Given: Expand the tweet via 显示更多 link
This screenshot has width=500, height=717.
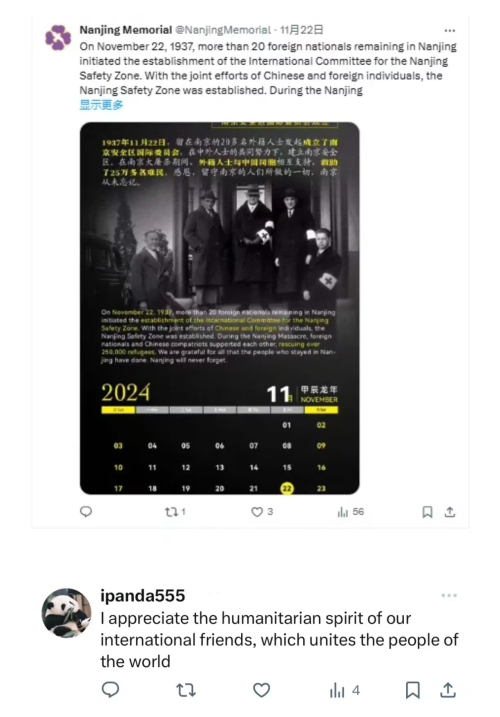Looking at the screenshot, I should click(x=101, y=105).
